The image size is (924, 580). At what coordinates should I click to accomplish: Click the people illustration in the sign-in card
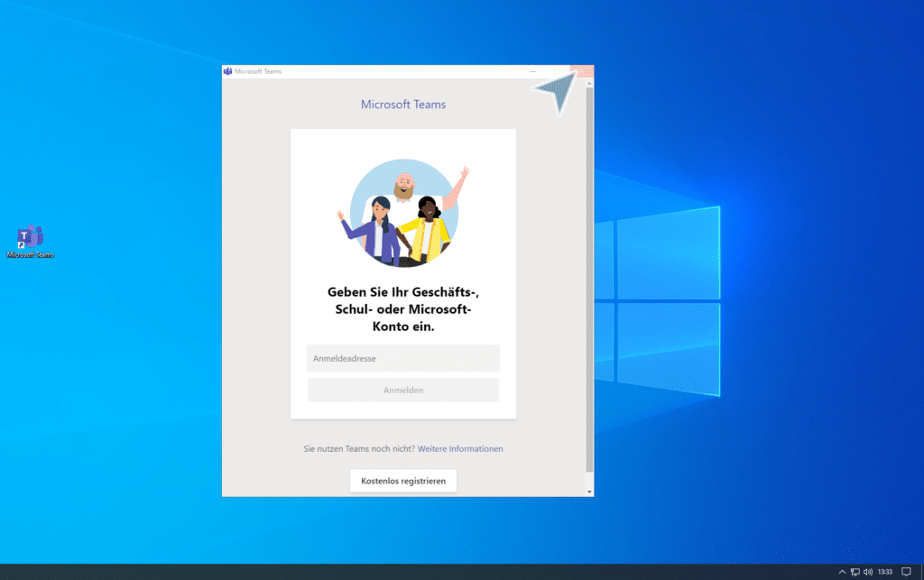[x=403, y=213]
